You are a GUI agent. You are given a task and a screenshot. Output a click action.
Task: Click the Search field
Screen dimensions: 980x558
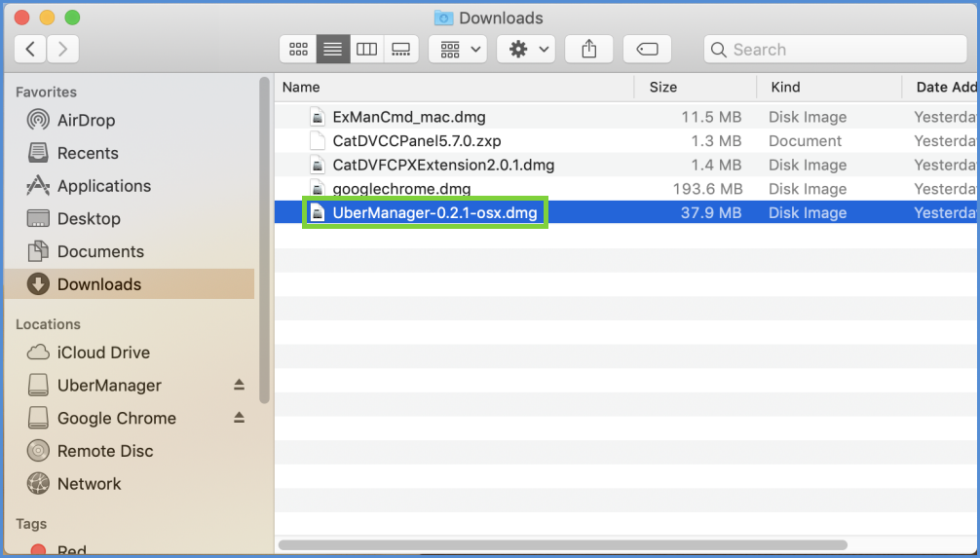click(836, 50)
